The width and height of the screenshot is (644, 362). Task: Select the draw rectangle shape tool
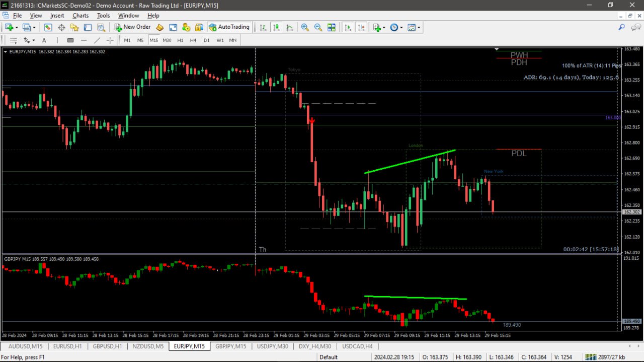coord(70,40)
